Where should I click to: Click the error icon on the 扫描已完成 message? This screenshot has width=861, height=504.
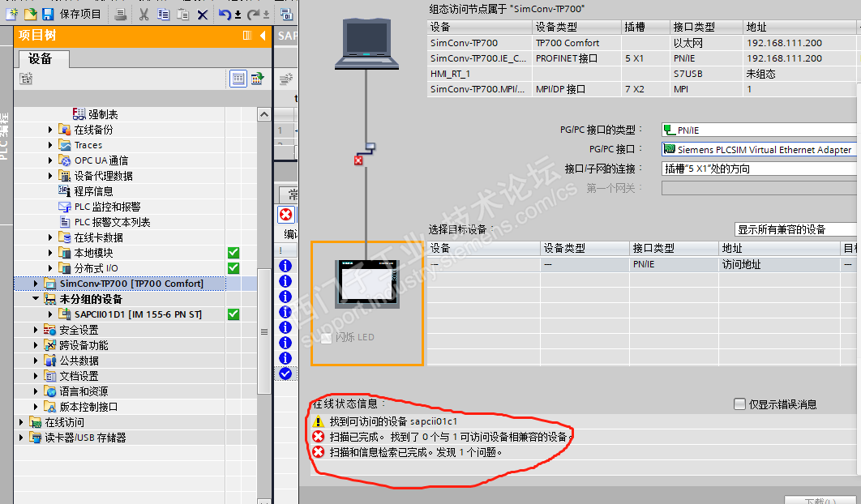[x=319, y=437]
